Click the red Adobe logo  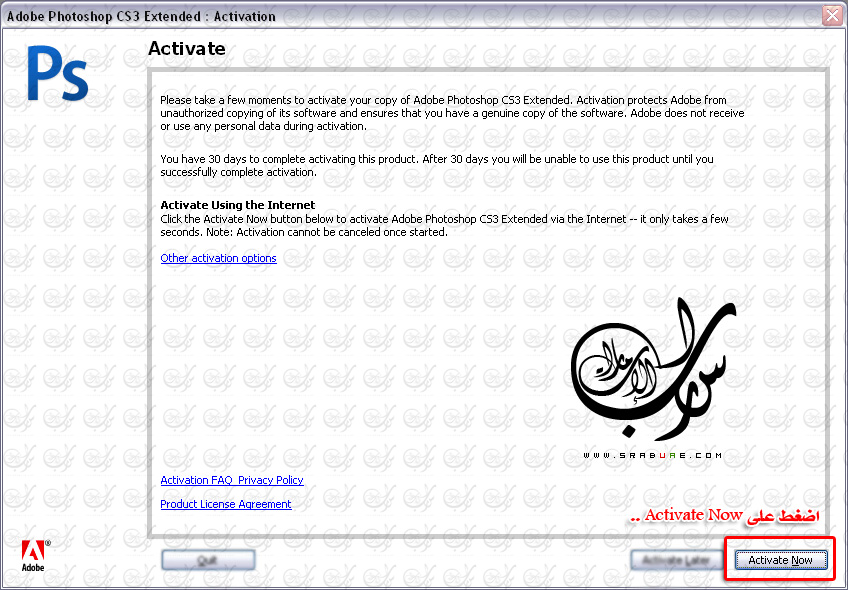coord(35,555)
